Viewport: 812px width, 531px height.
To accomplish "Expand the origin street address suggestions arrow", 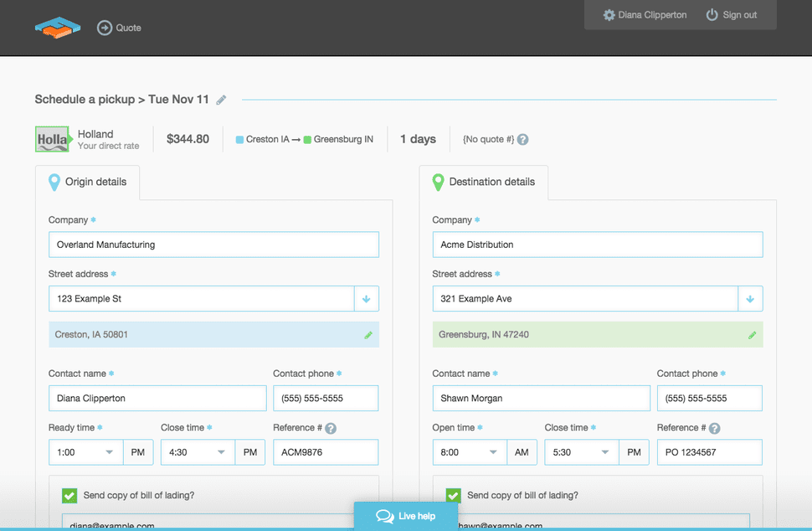I will point(367,298).
